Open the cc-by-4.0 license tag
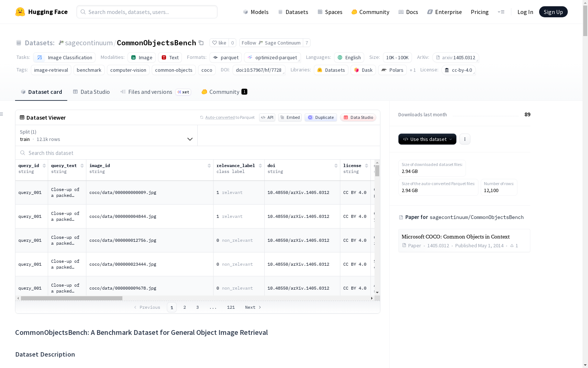 (459, 70)
